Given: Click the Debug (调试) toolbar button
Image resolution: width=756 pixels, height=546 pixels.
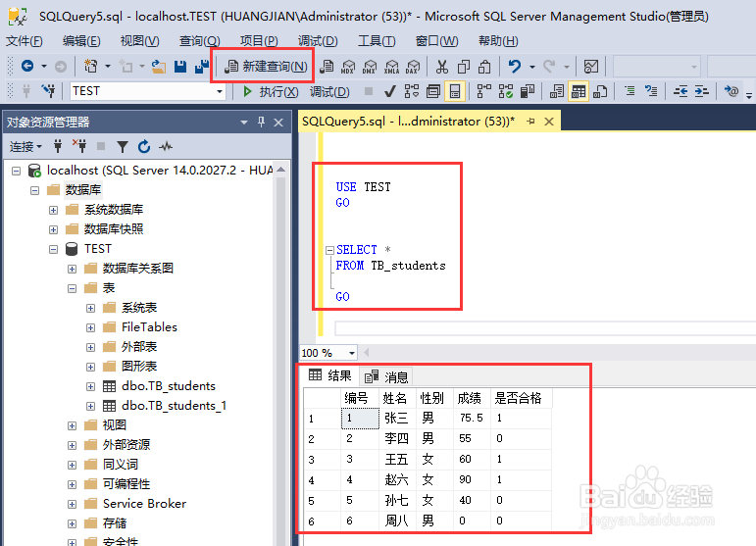Looking at the screenshot, I should pyautogui.click(x=329, y=91).
